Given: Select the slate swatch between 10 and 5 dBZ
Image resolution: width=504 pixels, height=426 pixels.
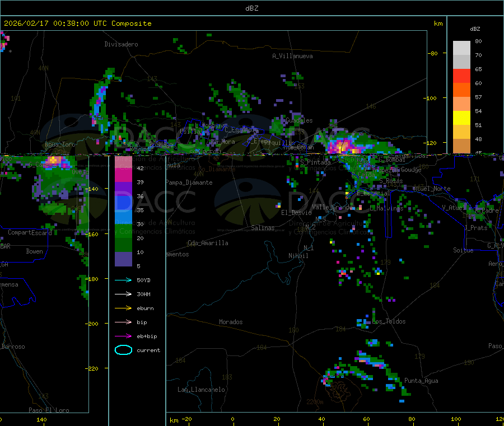Looking at the screenshot, I should click(x=123, y=259).
